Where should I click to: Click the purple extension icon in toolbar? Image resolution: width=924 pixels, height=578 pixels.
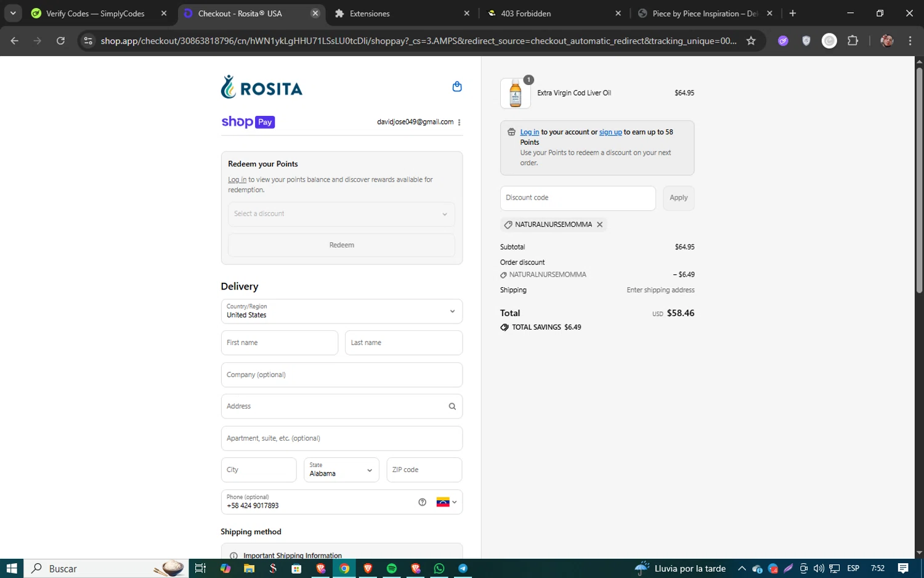pyautogui.click(x=783, y=41)
